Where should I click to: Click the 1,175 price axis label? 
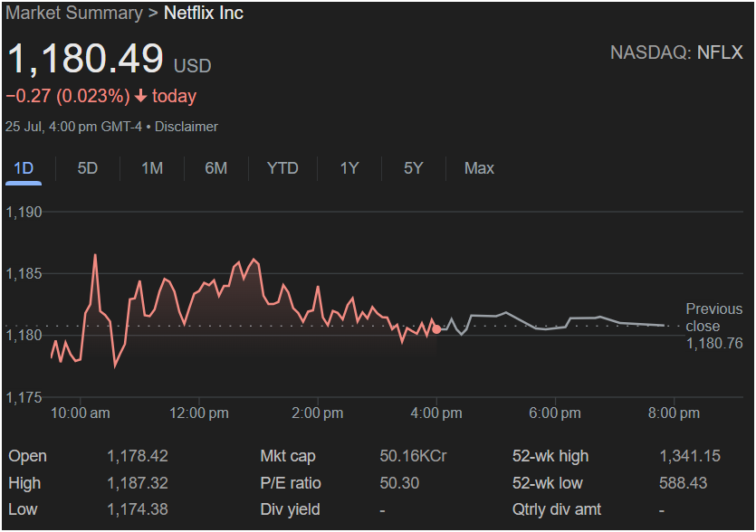24,397
